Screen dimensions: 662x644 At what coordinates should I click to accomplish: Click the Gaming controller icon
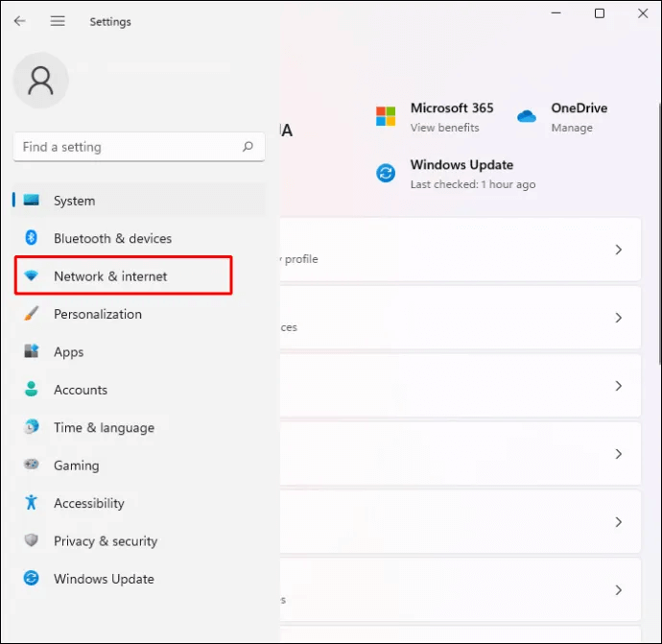click(x=32, y=465)
